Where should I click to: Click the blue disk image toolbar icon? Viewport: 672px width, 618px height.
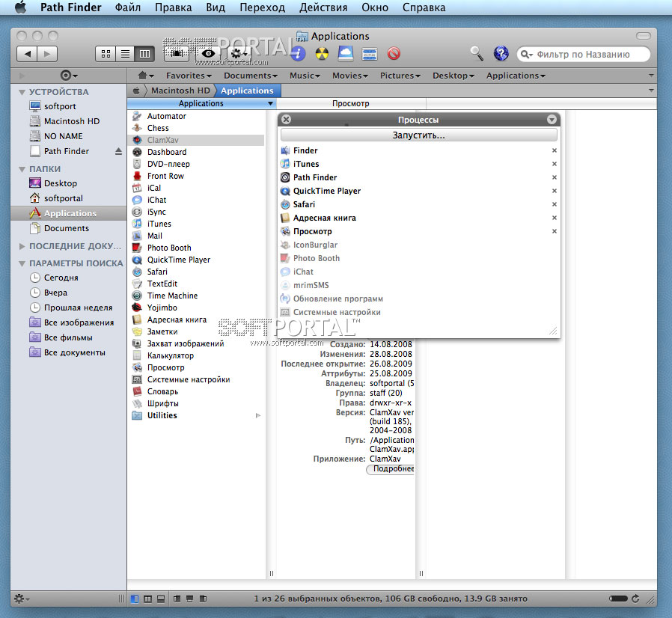pyautogui.click(x=346, y=54)
